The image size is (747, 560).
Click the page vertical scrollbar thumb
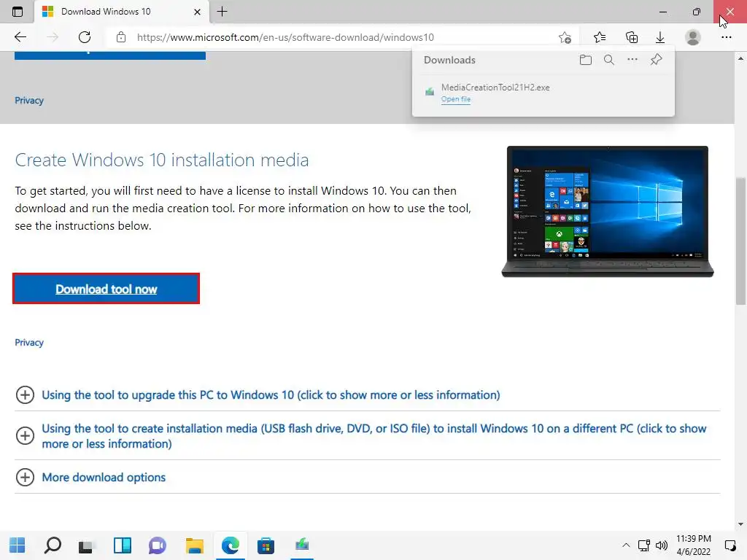740,241
